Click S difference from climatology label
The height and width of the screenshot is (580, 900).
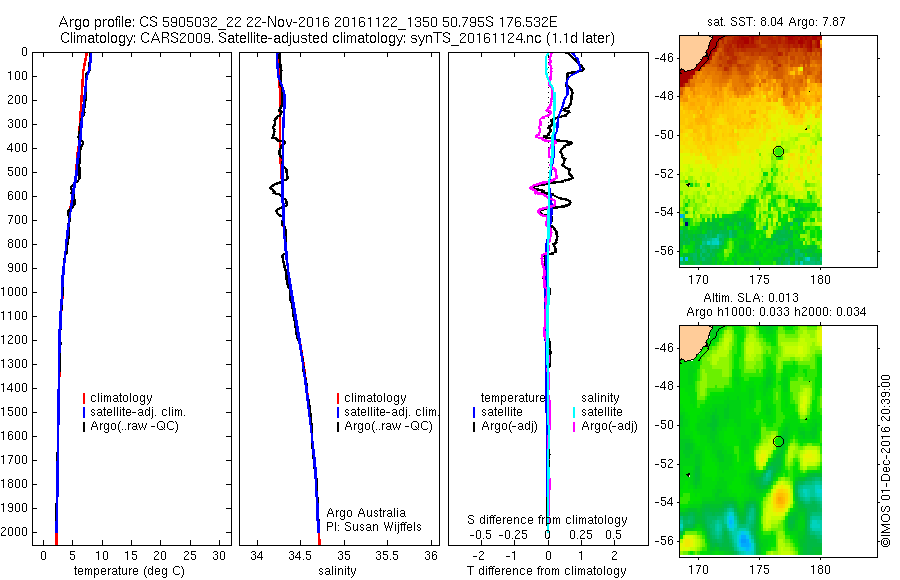pos(547,520)
